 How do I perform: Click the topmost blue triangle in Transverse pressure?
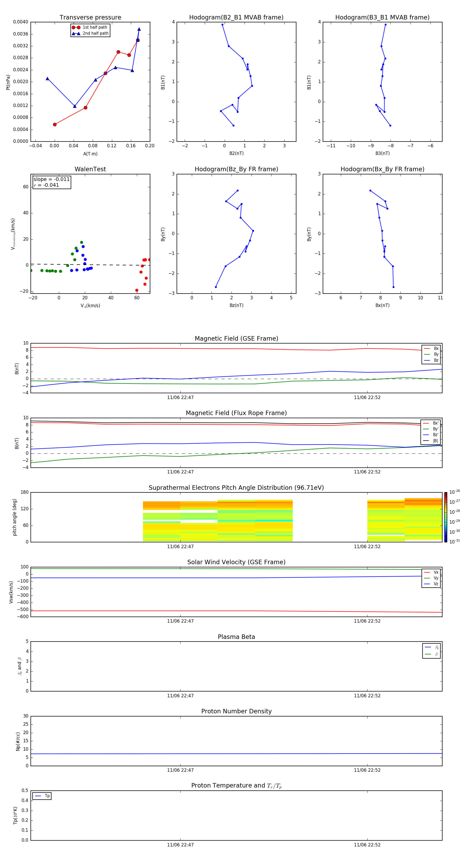139,29
